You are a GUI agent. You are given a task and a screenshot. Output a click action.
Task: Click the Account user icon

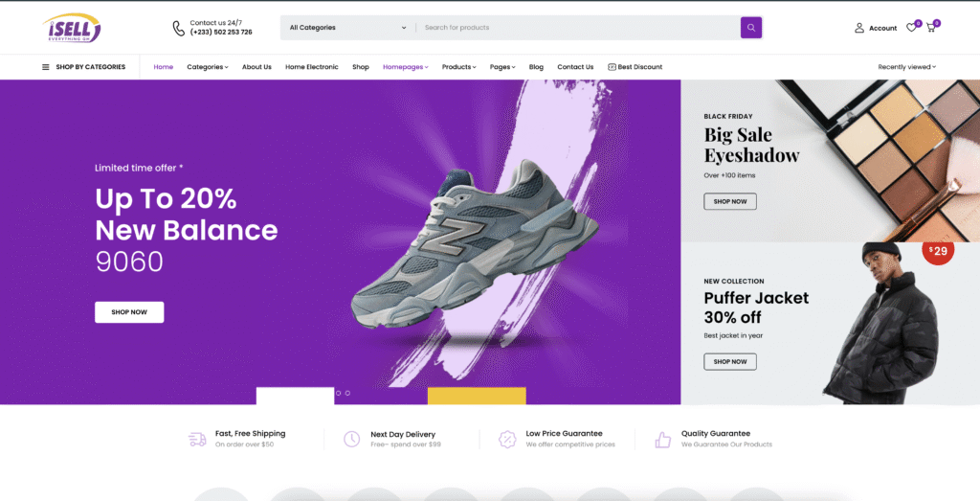pos(859,28)
